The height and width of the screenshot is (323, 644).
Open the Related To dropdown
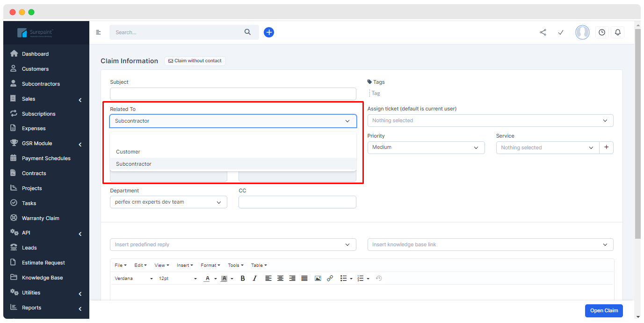coord(233,121)
